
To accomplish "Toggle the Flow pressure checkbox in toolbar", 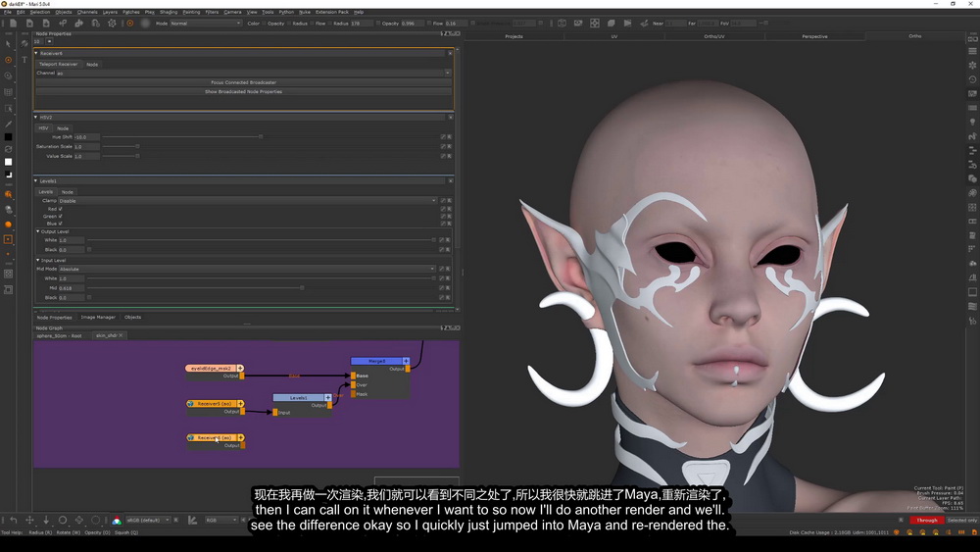I will tap(312, 24).
